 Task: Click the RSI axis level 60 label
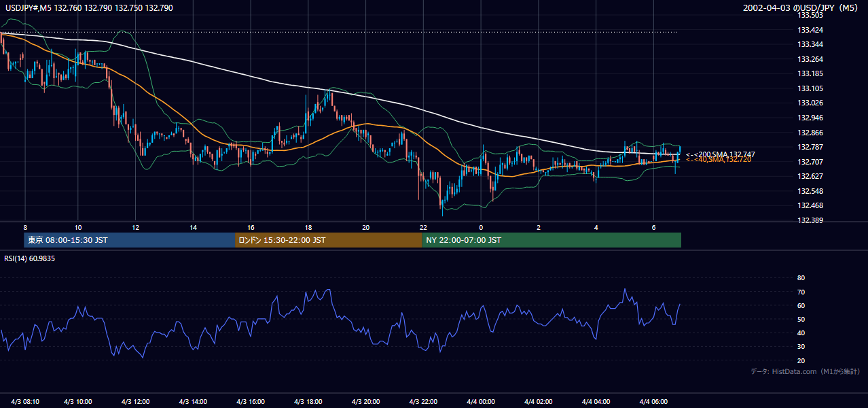801,305
